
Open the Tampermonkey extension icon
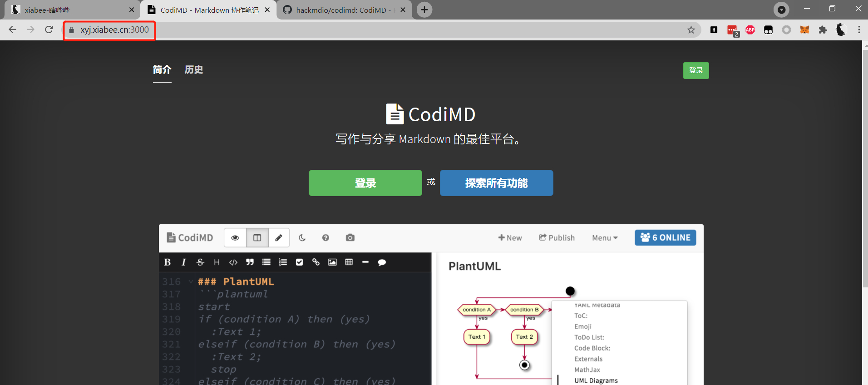[768, 30]
